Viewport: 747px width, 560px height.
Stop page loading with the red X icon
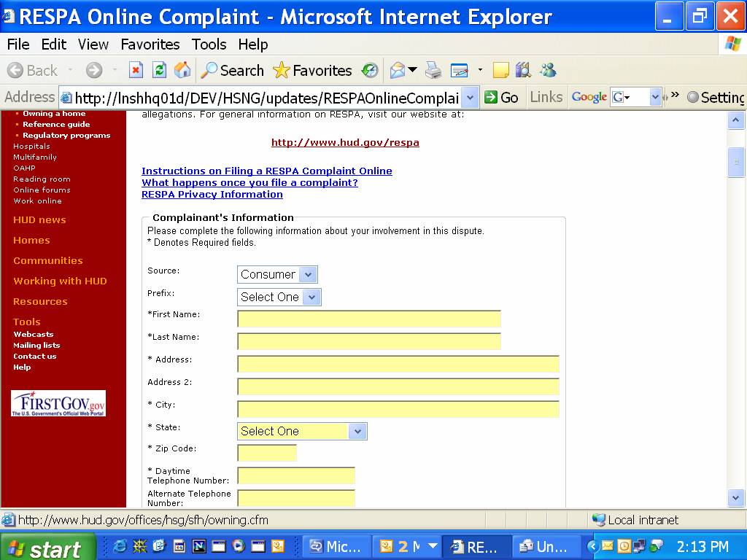coord(136,71)
